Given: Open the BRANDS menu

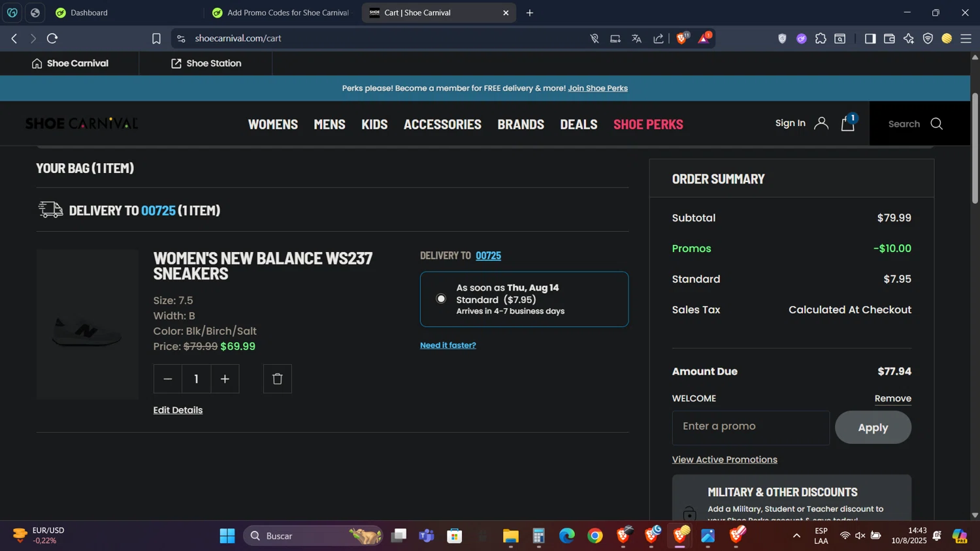Looking at the screenshot, I should pos(521,124).
